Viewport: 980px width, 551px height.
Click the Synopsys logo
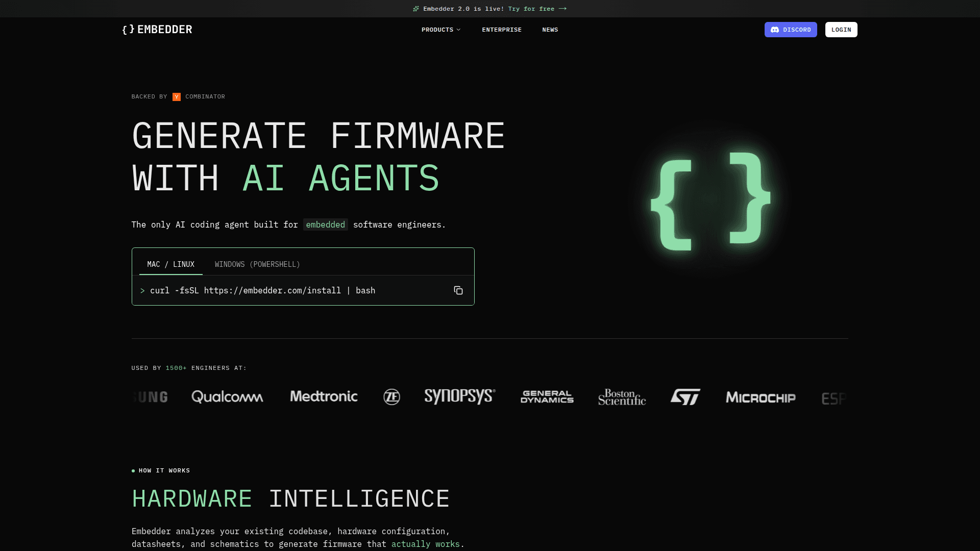tap(459, 396)
